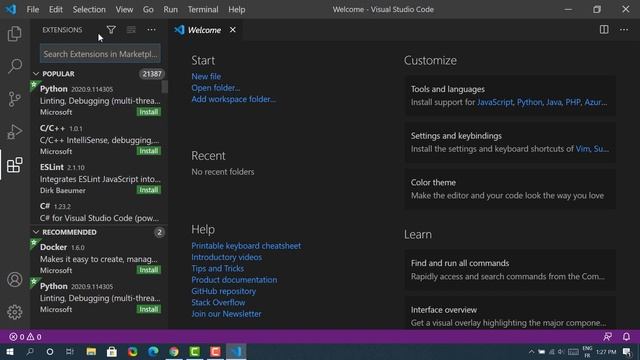The width and height of the screenshot is (640, 360).
Task: Open Extensions panel more actions menu
Action: click(x=151, y=30)
